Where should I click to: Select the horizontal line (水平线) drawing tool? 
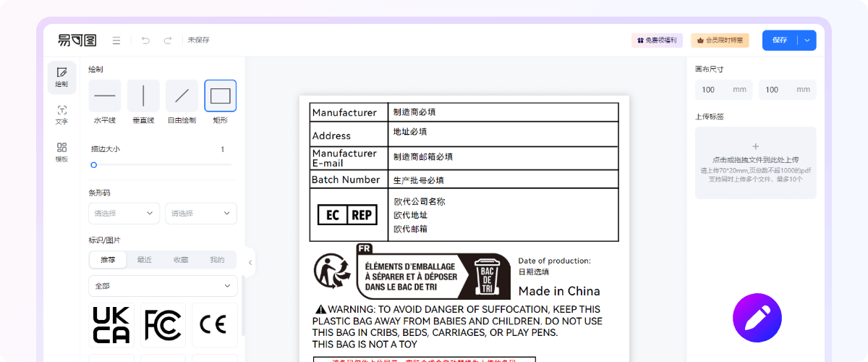[105, 96]
